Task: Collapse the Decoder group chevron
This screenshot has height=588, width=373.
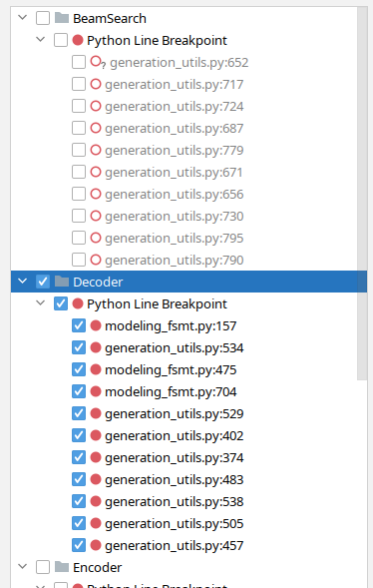Action: tap(23, 281)
